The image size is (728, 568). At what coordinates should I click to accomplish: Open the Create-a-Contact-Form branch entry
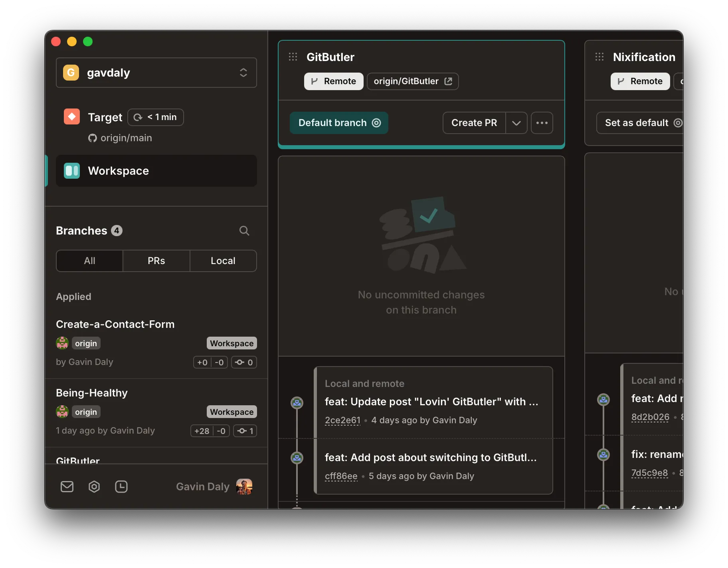click(x=115, y=324)
